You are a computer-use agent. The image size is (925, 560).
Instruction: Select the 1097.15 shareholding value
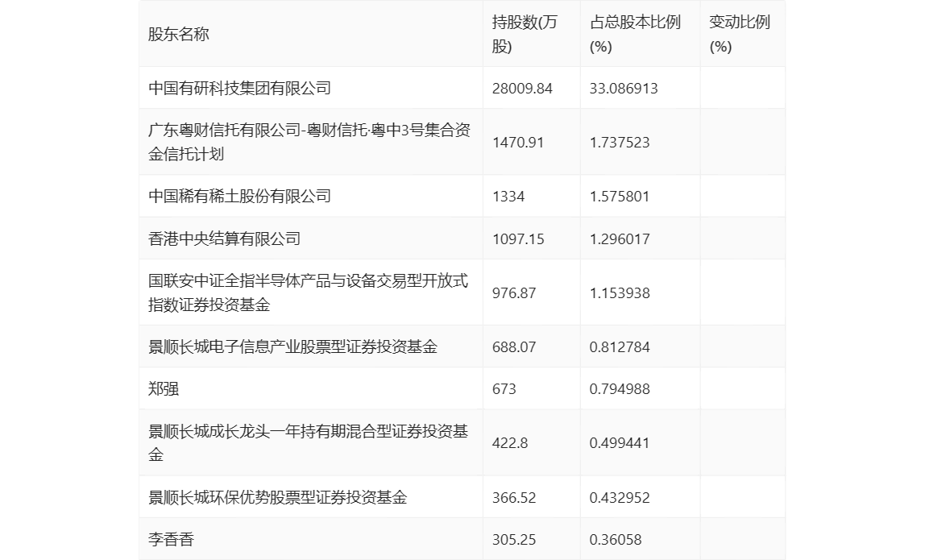coord(518,239)
